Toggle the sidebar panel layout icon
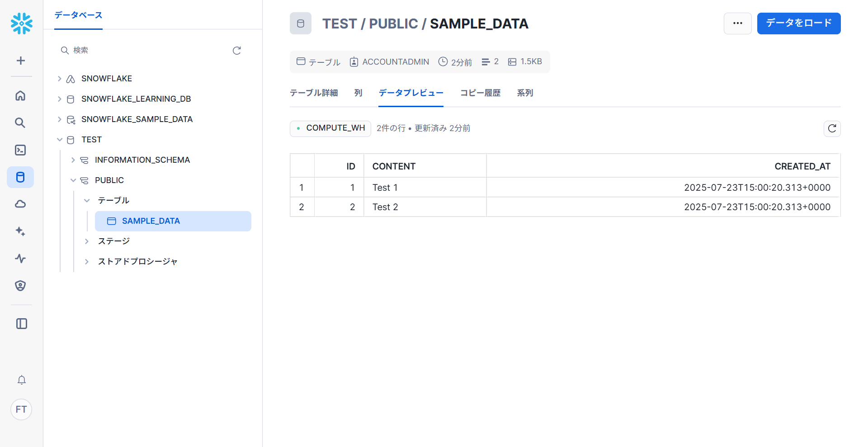The image size is (868, 447). [x=21, y=324]
